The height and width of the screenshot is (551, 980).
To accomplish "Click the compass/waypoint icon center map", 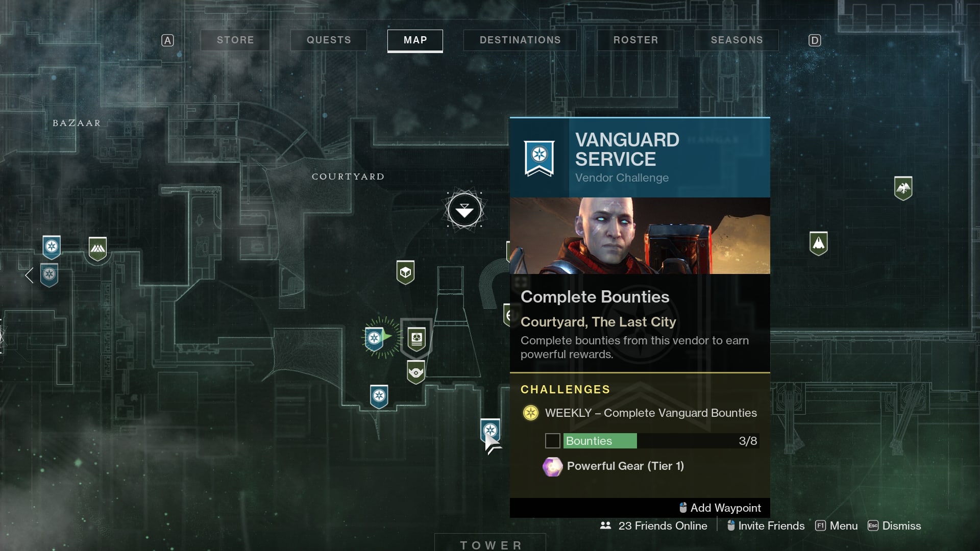I will click(464, 210).
